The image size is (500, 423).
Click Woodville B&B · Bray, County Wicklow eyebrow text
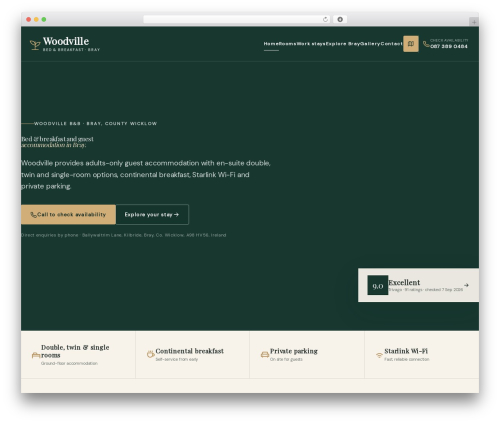[x=95, y=123]
